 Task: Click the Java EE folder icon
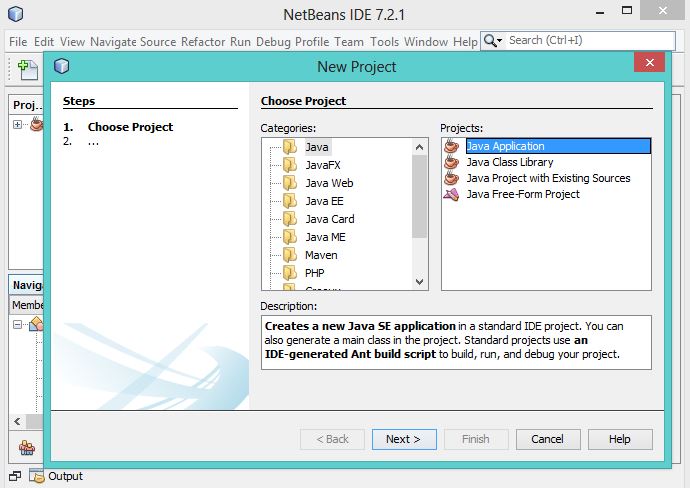click(290, 201)
